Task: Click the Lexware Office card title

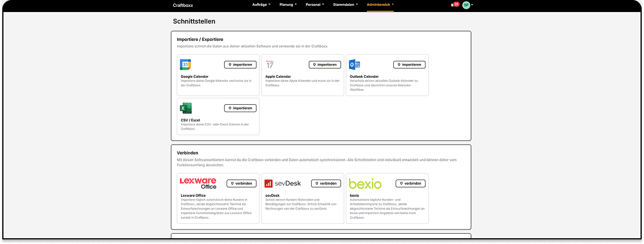Action: pos(193,196)
